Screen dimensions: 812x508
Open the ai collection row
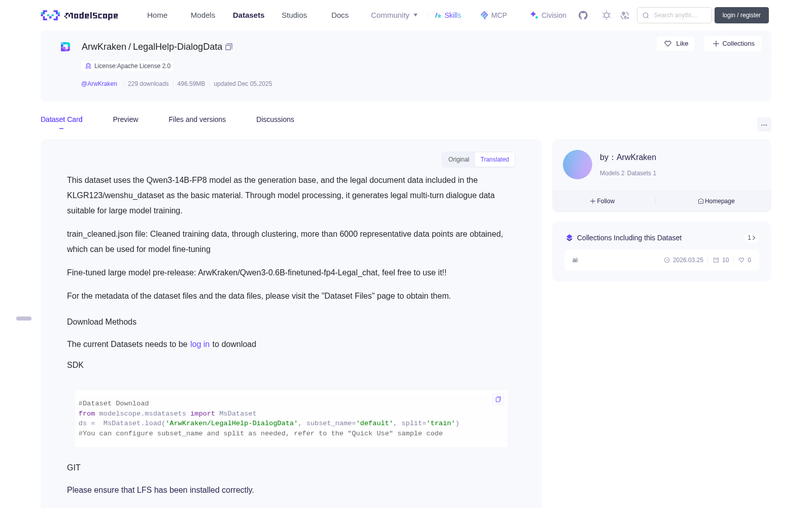(662, 260)
